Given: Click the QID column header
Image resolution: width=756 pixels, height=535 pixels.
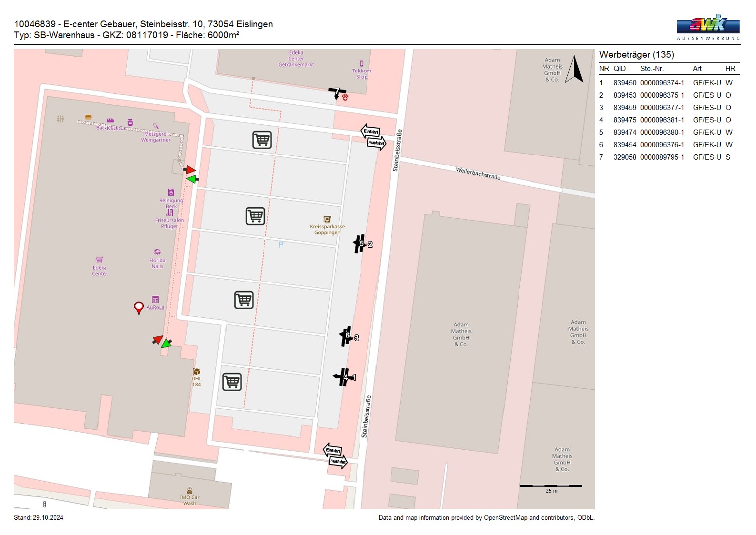Looking at the screenshot, I should tap(619, 69).
